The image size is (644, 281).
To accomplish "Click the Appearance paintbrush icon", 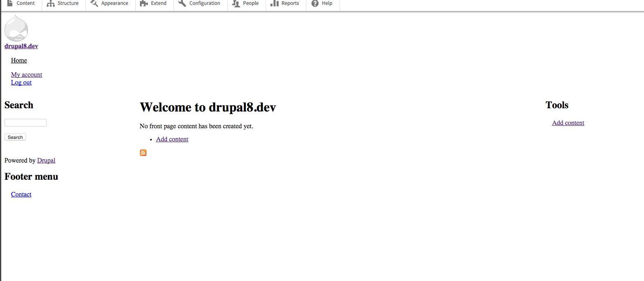I will point(94,3).
